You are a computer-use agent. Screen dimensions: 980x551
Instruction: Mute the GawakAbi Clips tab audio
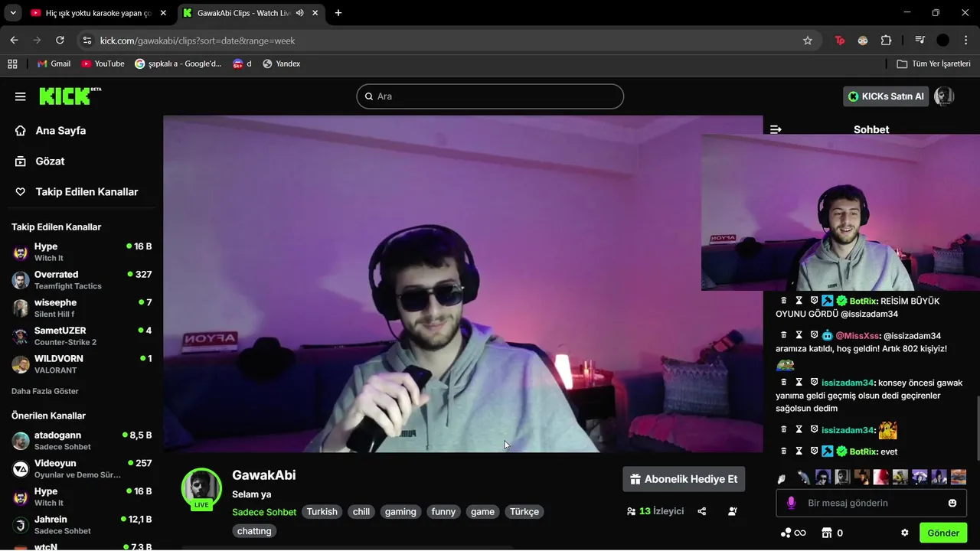point(300,13)
